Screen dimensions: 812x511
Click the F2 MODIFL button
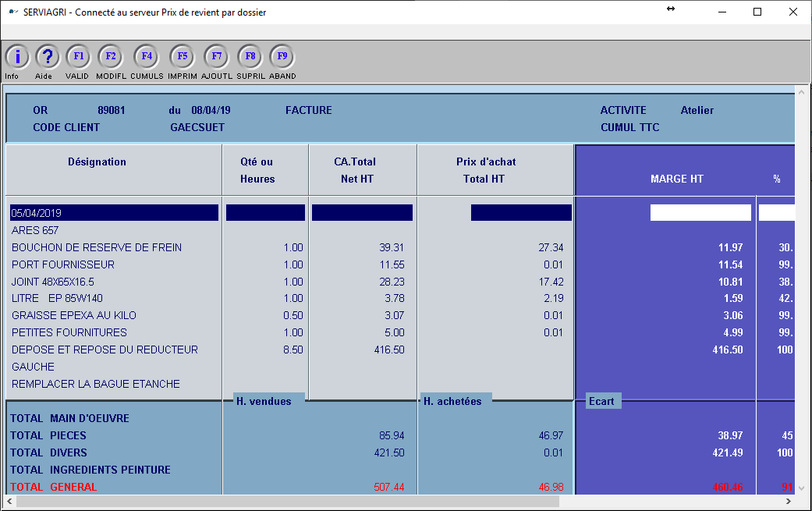pyautogui.click(x=110, y=56)
